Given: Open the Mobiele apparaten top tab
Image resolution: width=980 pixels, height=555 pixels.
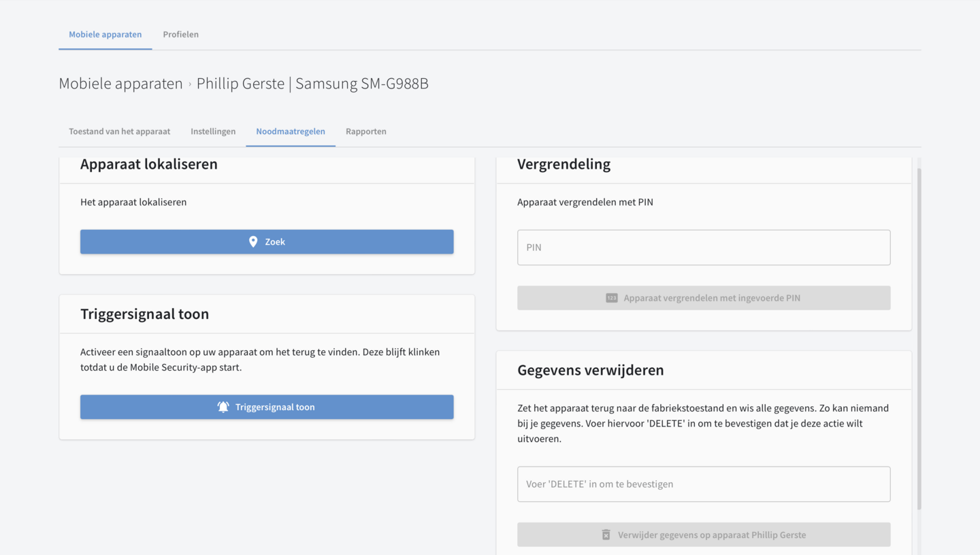Looking at the screenshot, I should [x=105, y=35].
